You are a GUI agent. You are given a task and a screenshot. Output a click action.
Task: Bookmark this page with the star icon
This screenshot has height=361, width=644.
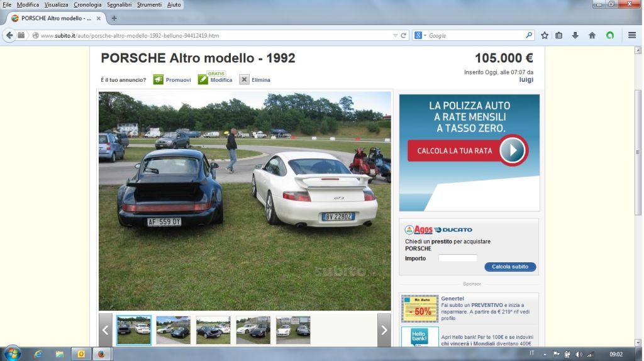[545, 35]
